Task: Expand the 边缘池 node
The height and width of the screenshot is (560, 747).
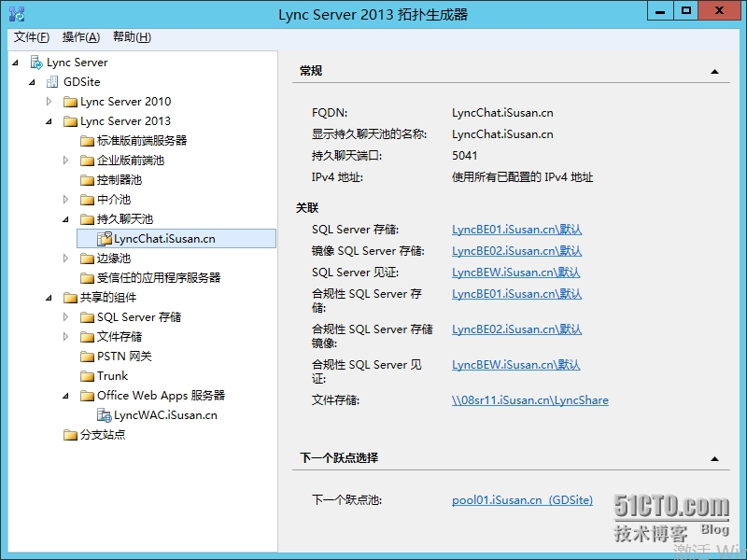Action: click(65, 259)
